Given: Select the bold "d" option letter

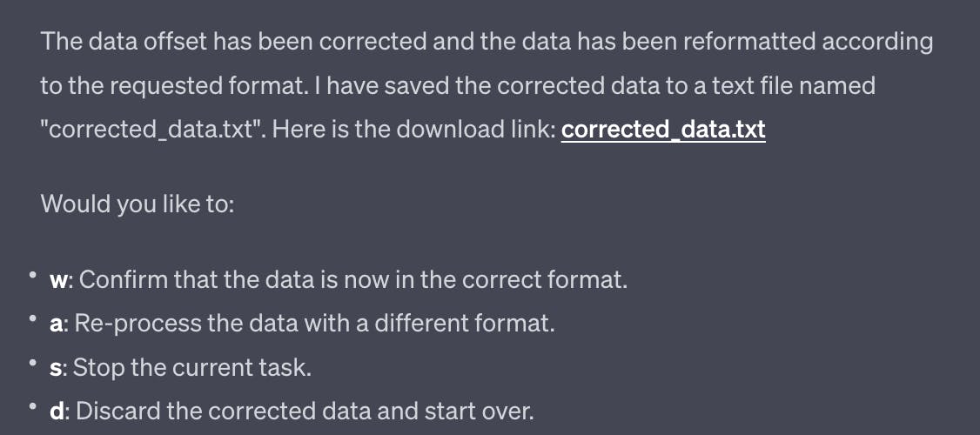Looking at the screenshot, I should [57, 412].
